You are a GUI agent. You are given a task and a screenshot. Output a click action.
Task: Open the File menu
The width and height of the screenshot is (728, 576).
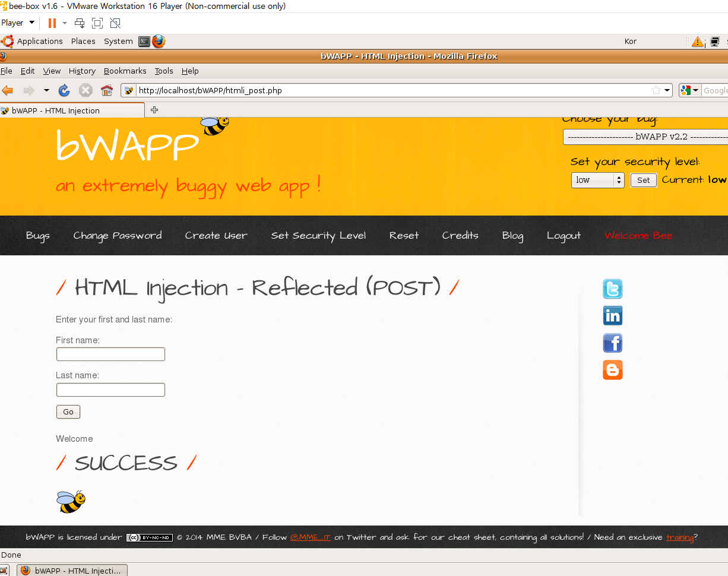[6, 71]
